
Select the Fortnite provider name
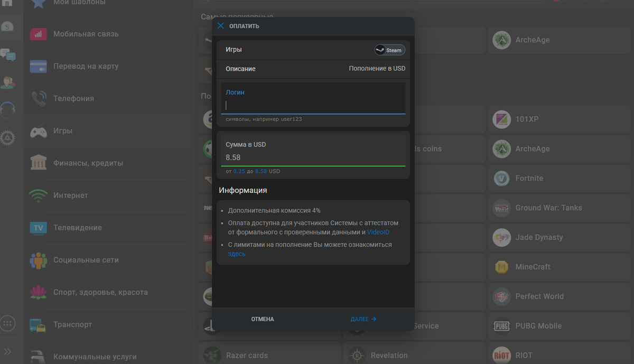pos(529,179)
